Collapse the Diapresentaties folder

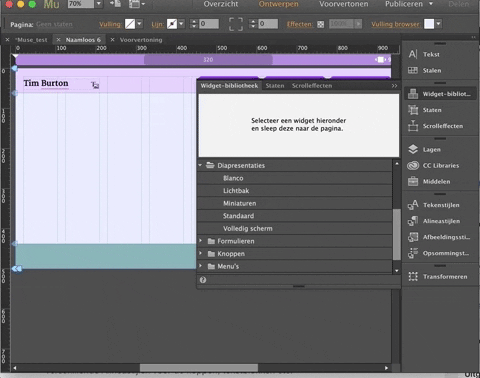(200, 165)
